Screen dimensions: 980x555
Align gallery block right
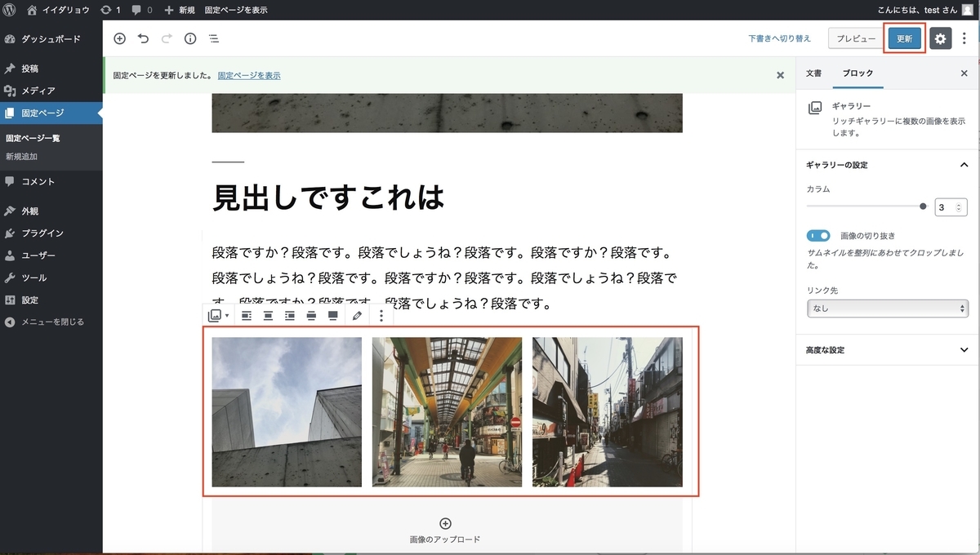tap(290, 315)
